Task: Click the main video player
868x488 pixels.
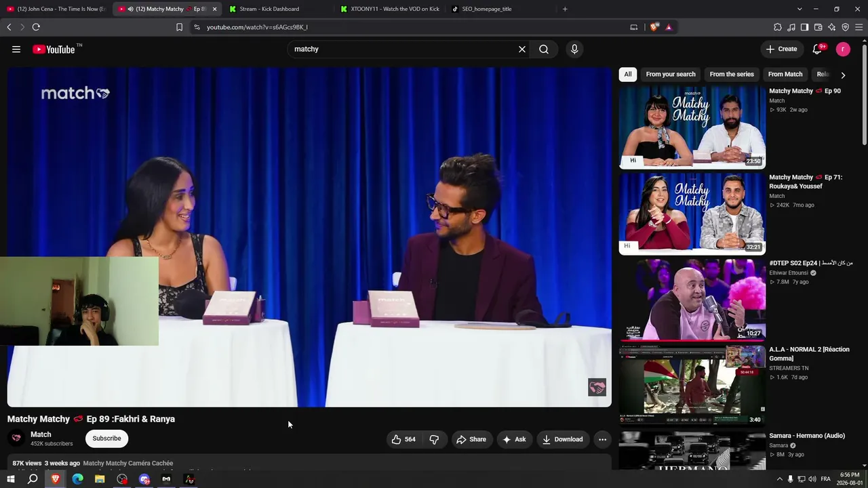Action: 309,237
